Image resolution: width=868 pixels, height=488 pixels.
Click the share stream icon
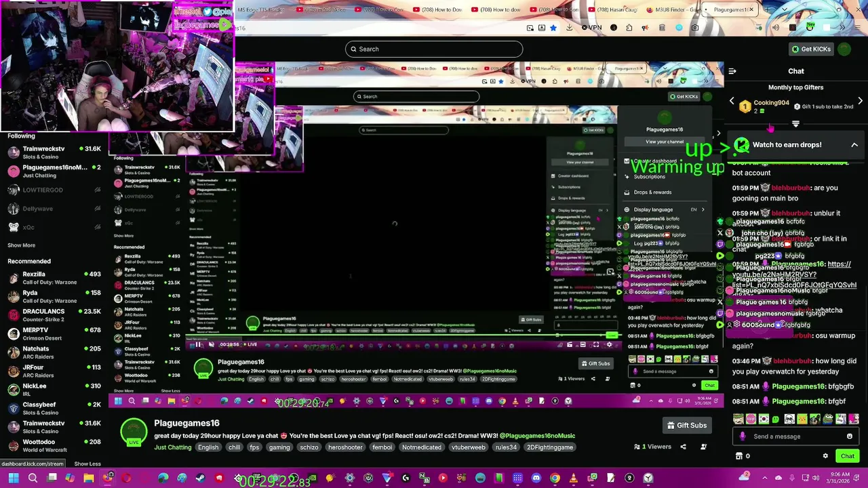tap(683, 447)
